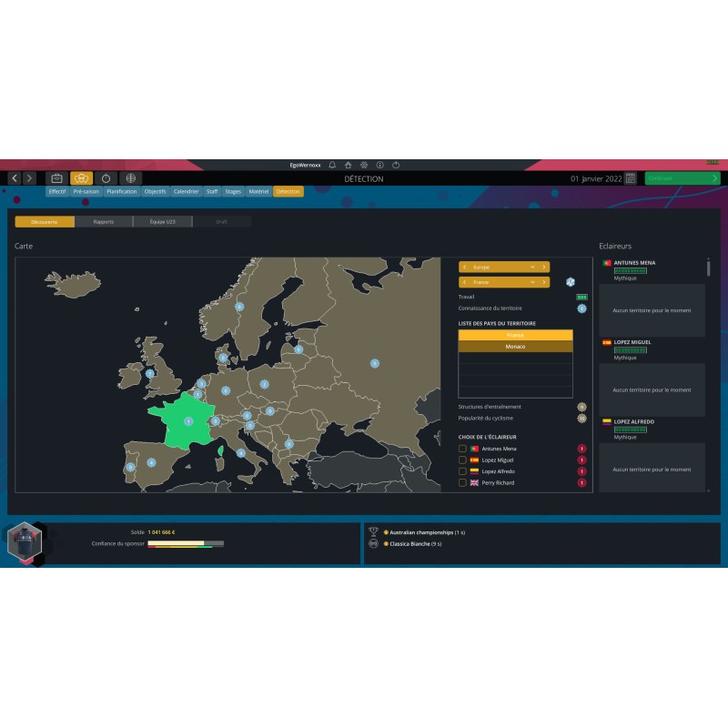The width and height of the screenshot is (728, 728).
Task: Click the forward navigation arrow in top bar
Action: [x=30, y=178]
